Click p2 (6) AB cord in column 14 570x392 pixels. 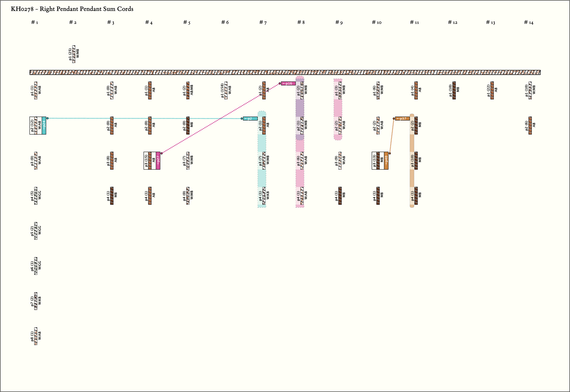530,126
